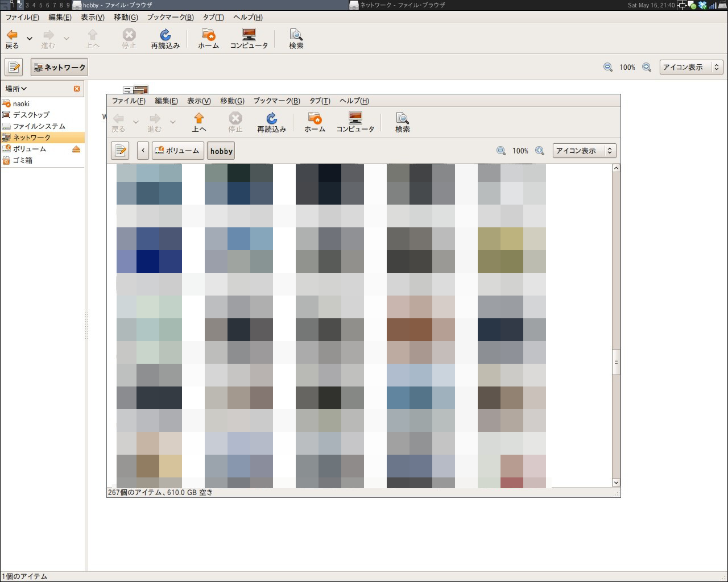Open Forward history dropdown in hobby window
This screenshot has height=582, width=728.
(172, 122)
